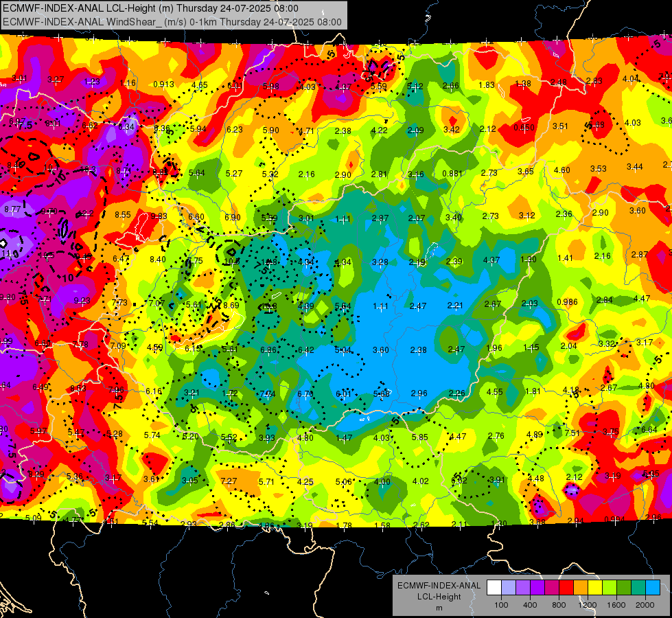The height and width of the screenshot is (618, 672).
Task: Click the legend label '100'
Action: 501,605
